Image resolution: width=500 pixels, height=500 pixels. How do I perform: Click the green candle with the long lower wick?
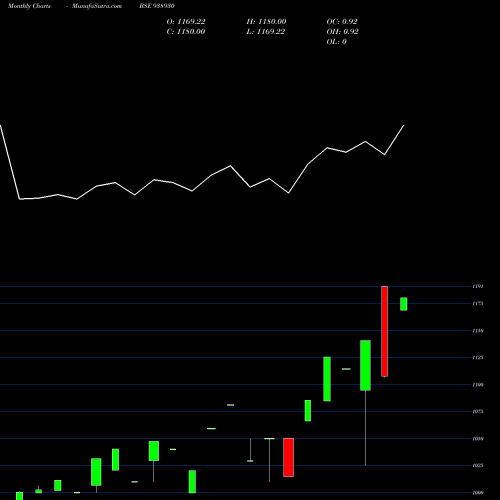coord(365,365)
